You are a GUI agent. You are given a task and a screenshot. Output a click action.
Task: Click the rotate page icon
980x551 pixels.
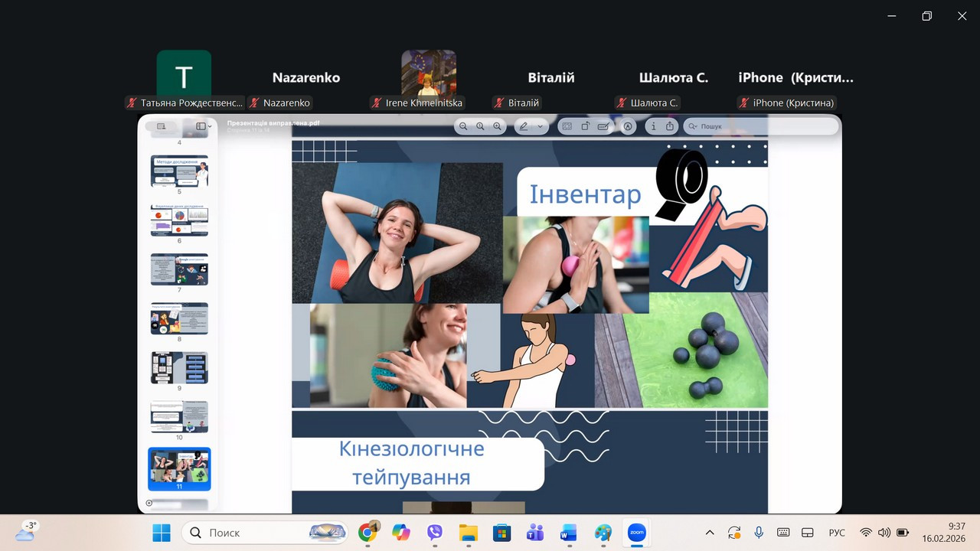586,127
